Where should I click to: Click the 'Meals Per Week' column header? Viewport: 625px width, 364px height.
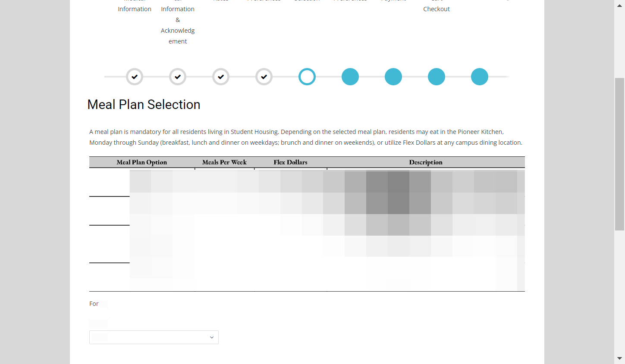(x=224, y=162)
